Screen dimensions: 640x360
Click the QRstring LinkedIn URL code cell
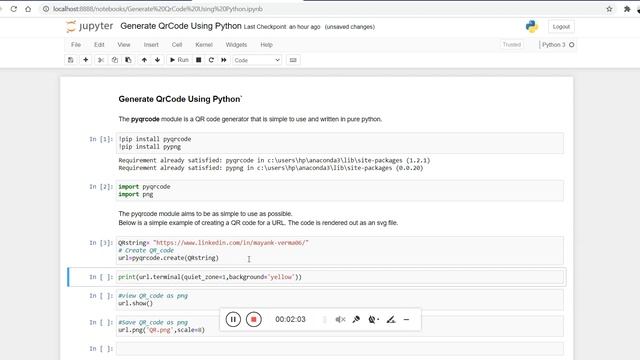point(340,250)
